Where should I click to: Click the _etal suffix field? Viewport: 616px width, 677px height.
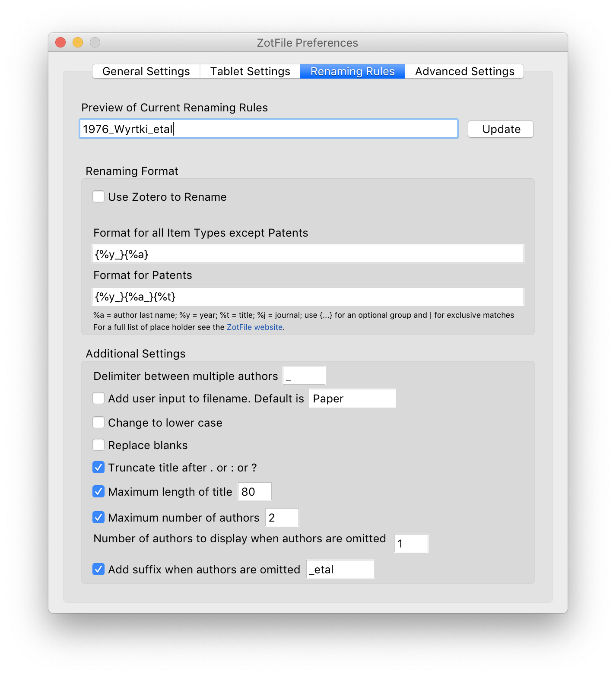340,569
